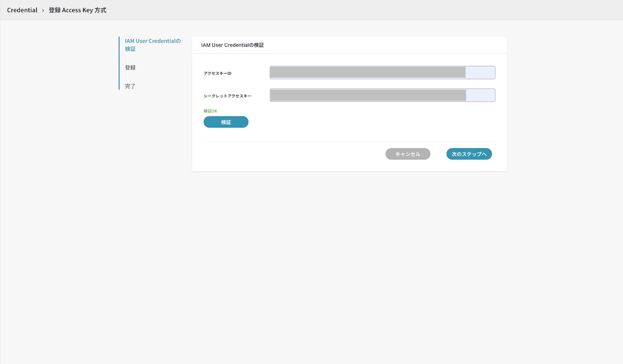Focus the アクセスキーID input field
This screenshot has width=623, height=364.
tap(383, 73)
